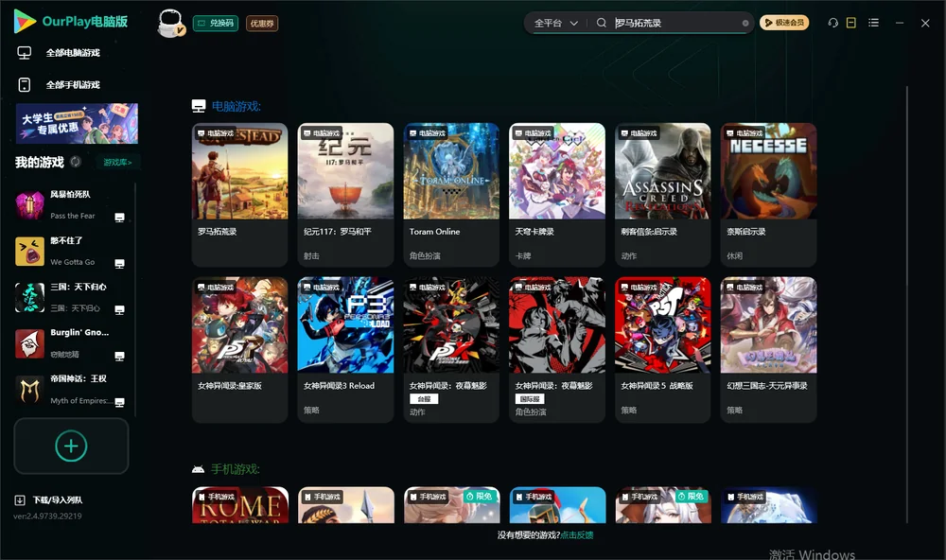Click the 女神异闻录3 Reload title
This screenshot has width=946, height=560.
339,386
